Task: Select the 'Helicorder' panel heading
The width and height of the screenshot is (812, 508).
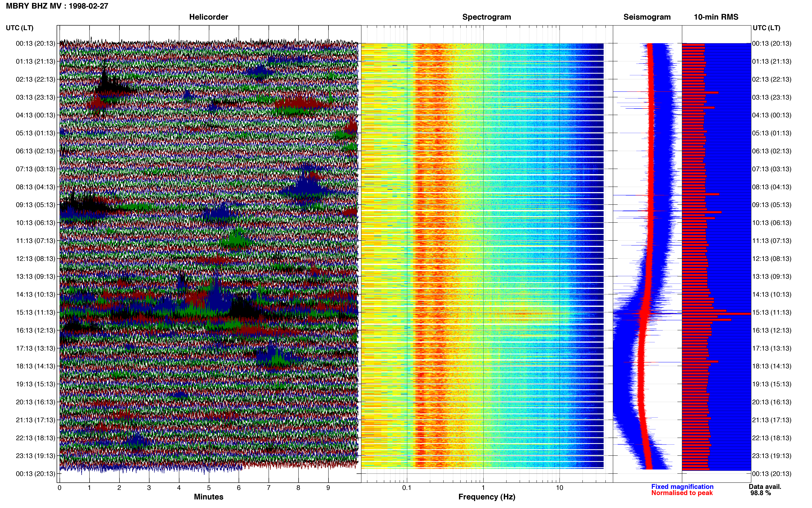Action: pos(209,17)
